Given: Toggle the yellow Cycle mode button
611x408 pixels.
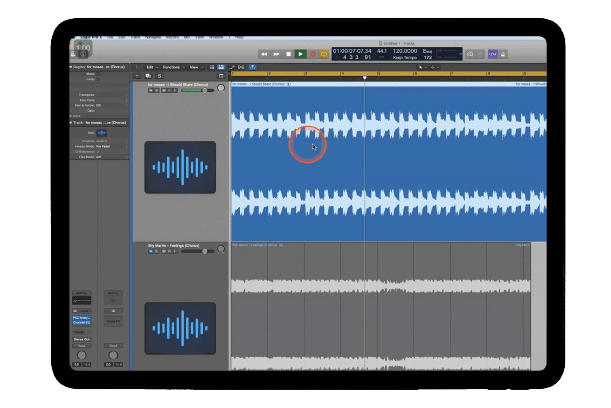Looking at the screenshot, I should pos(324,53).
